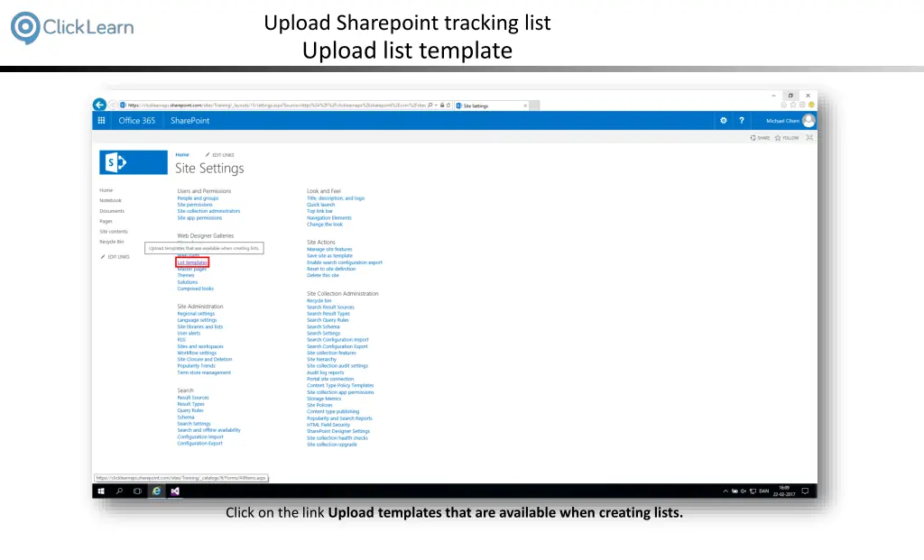The height and width of the screenshot is (560, 924).
Task: Open Search and offline availability link
Action: (208, 430)
